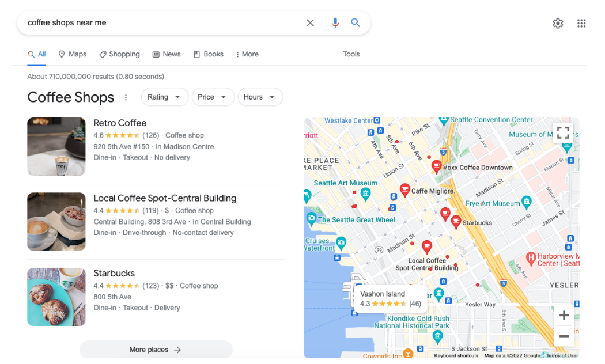
Task: Click Westlake Center label on map
Action: (x=349, y=121)
